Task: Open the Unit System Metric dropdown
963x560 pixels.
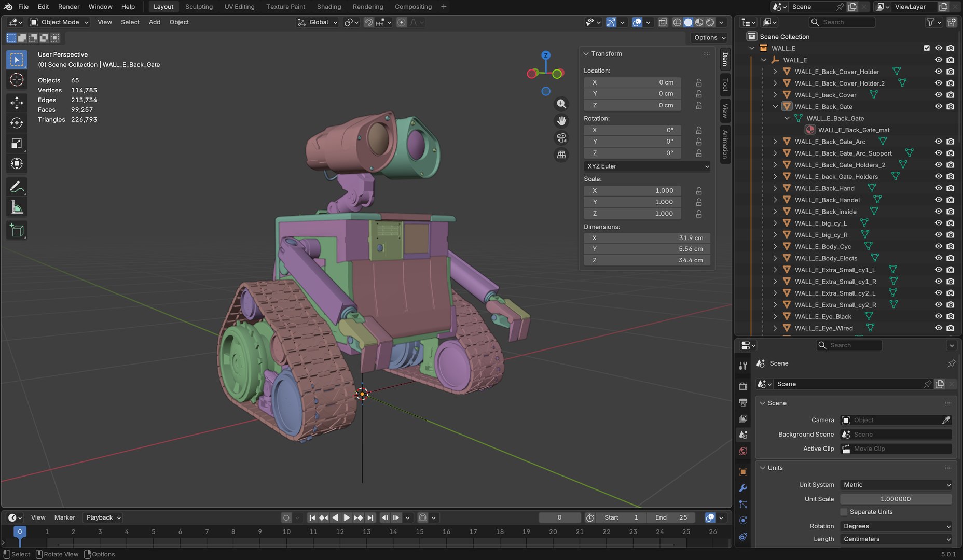Action: (x=896, y=485)
